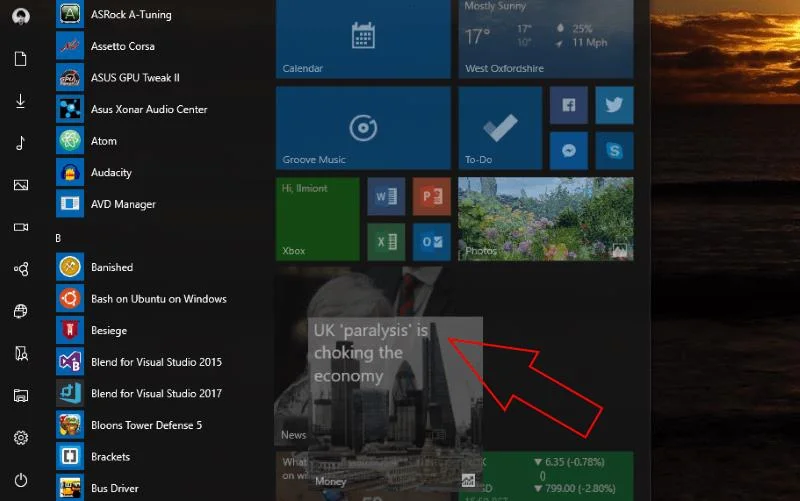Open the Messenger tile
Screen dimensions: 800x501
click(569, 151)
